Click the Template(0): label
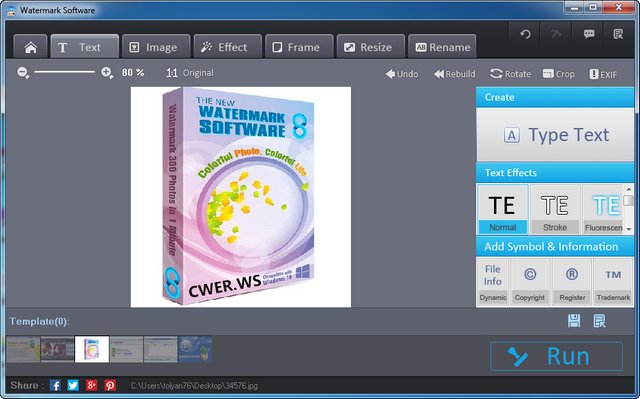The image size is (640, 399). (40, 321)
